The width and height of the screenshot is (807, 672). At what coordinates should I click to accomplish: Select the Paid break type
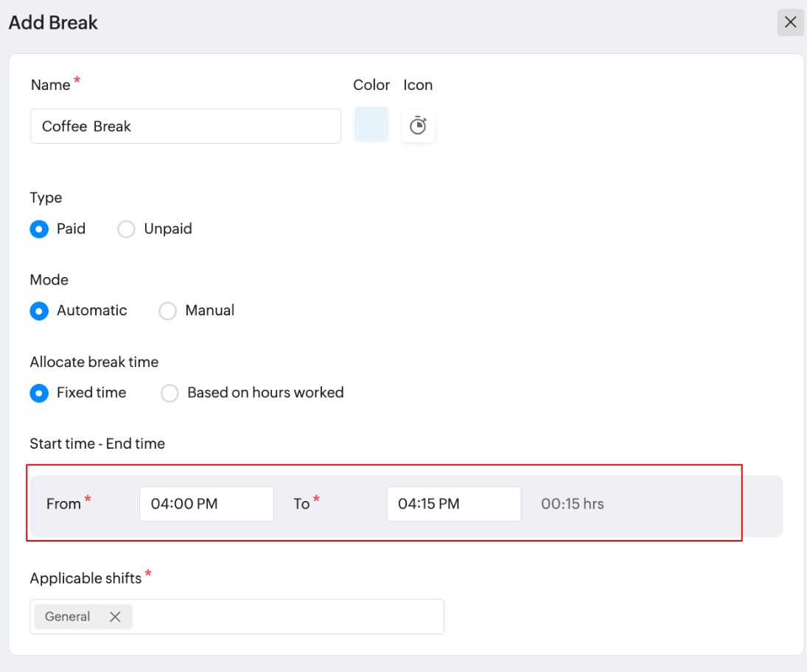coord(40,229)
